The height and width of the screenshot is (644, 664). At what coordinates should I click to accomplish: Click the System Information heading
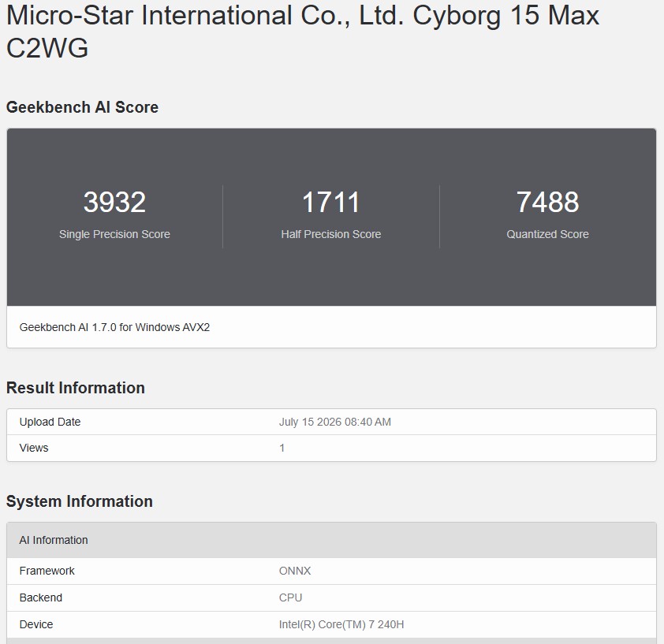click(x=79, y=501)
